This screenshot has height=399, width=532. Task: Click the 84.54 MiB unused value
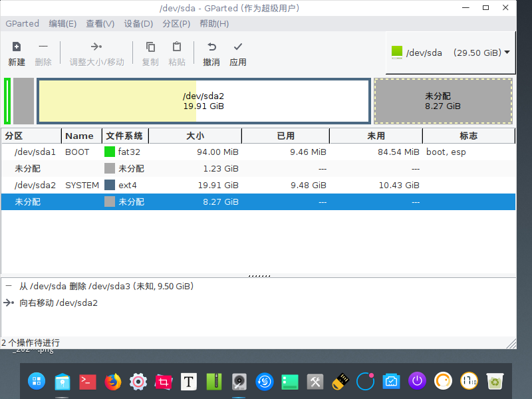(x=398, y=152)
